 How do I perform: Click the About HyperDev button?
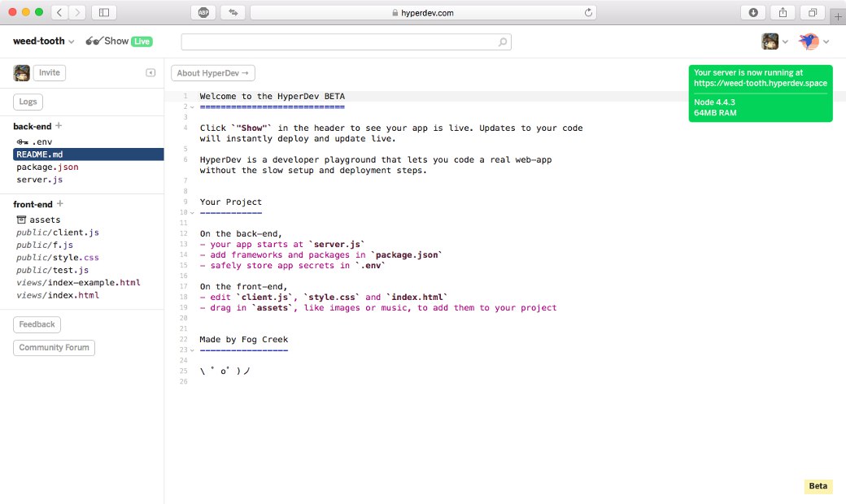[213, 73]
